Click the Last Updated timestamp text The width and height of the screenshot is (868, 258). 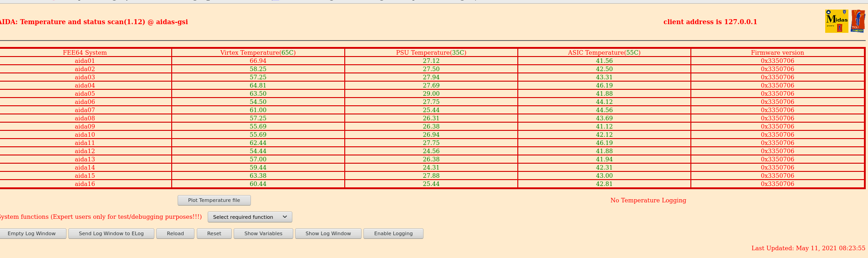coord(808,248)
